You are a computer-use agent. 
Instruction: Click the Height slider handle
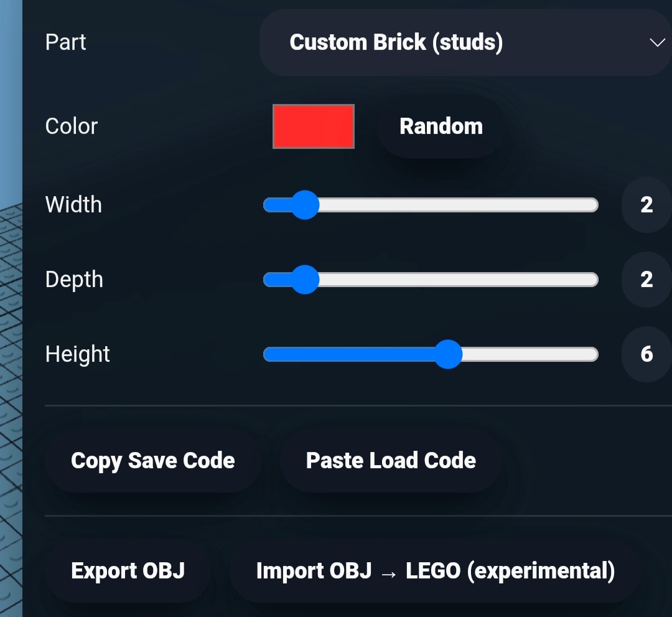pyautogui.click(x=448, y=354)
